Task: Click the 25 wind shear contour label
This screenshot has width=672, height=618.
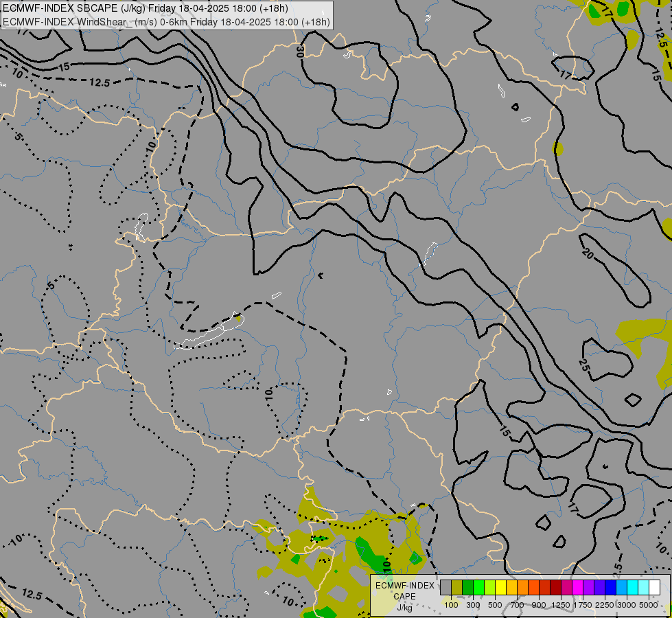Action: tap(583, 365)
